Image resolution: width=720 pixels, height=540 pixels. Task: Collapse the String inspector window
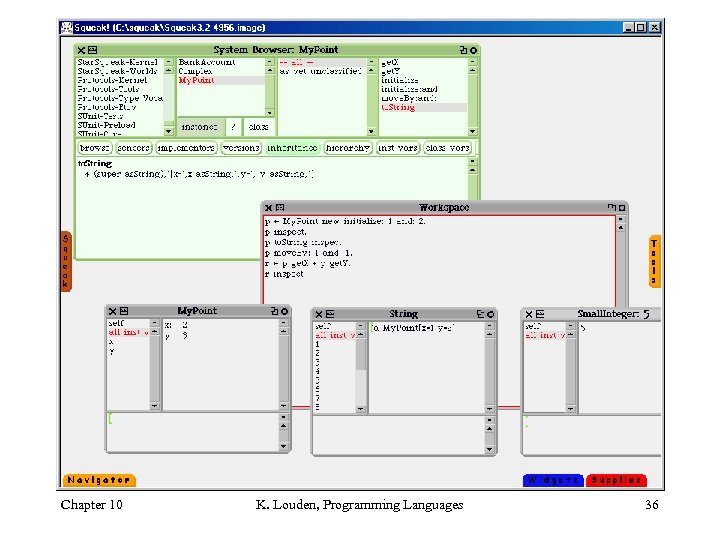(x=480, y=314)
